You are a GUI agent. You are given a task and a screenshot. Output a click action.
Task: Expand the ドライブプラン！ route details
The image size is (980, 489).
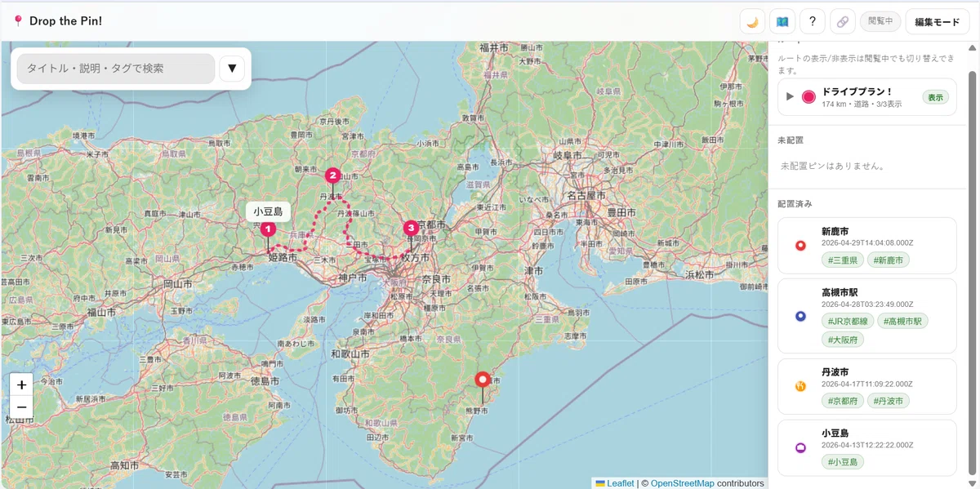pyautogui.click(x=790, y=96)
